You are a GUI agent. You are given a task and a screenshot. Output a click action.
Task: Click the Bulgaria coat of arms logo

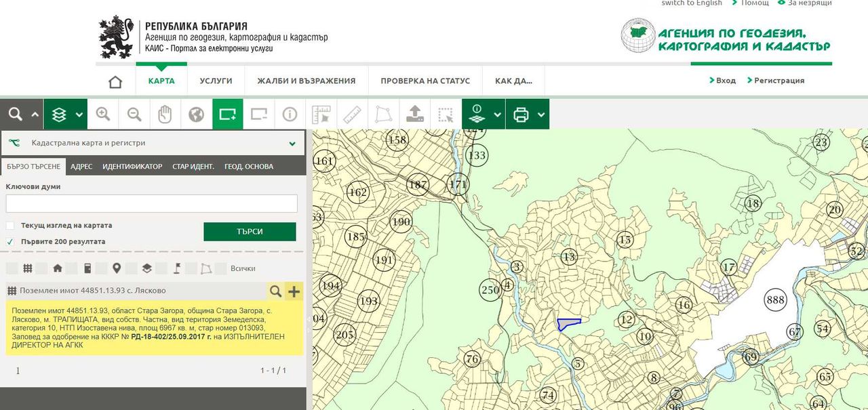pyautogui.click(x=116, y=37)
